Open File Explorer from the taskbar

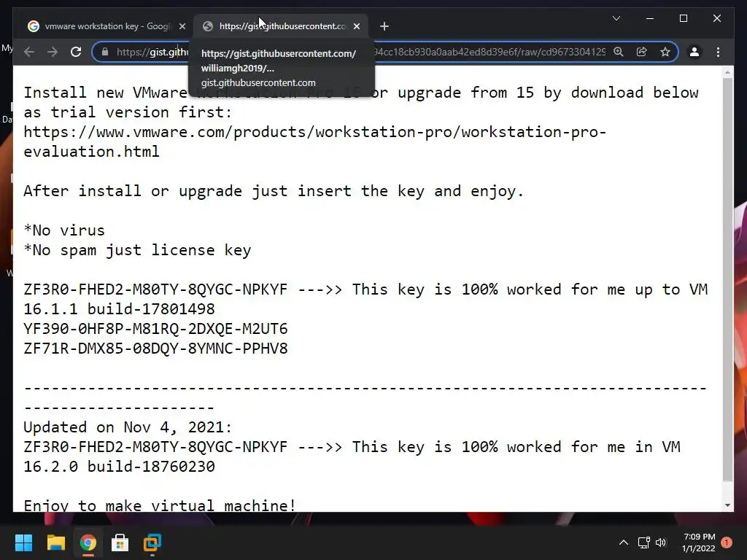(x=55, y=542)
